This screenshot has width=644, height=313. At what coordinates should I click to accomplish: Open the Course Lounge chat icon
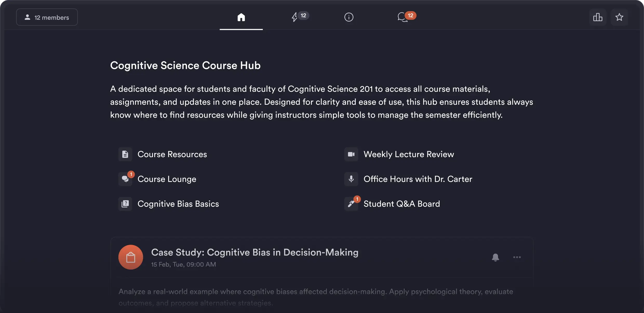125,179
